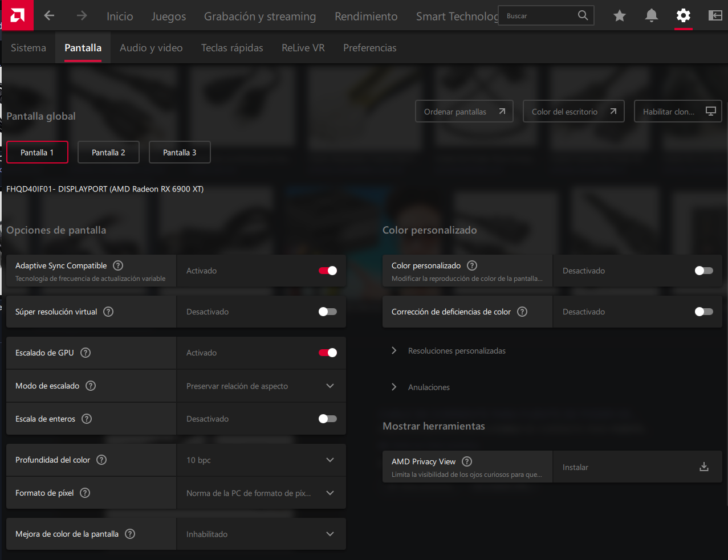Open notifications bell icon
This screenshot has height=560, width=728.
tap(652, 15)
